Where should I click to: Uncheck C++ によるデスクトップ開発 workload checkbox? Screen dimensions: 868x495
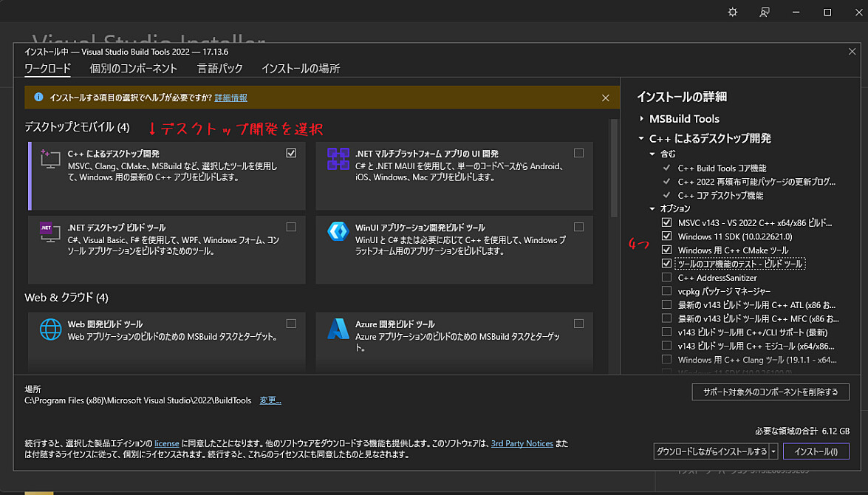pyautogui.click(x=291, y=153)
